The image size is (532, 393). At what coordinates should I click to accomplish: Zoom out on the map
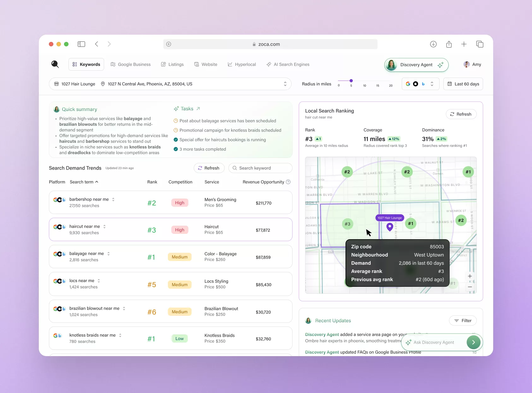coord(470,287)
